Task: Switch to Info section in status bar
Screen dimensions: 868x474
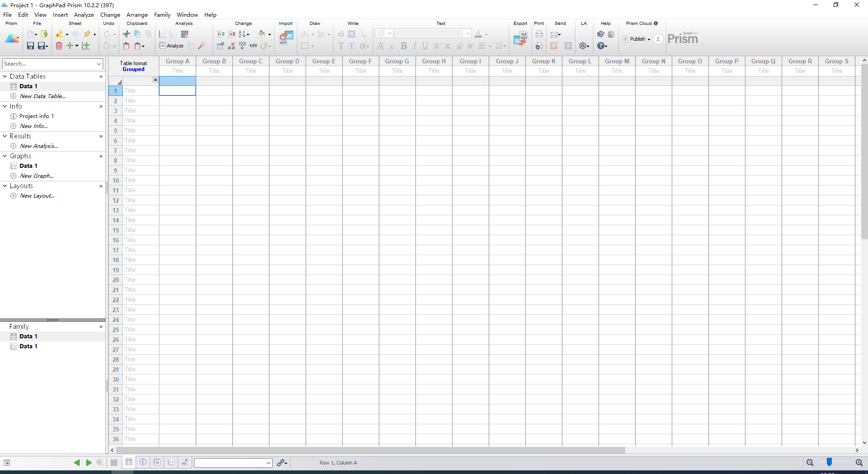Action: (143, 462)
